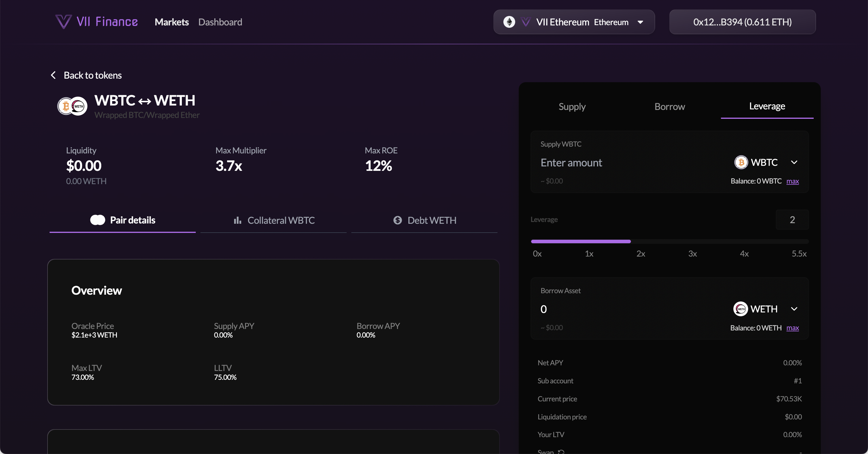Set the leverage slider to 3x
Screen dimensions: 868x454
692,241
